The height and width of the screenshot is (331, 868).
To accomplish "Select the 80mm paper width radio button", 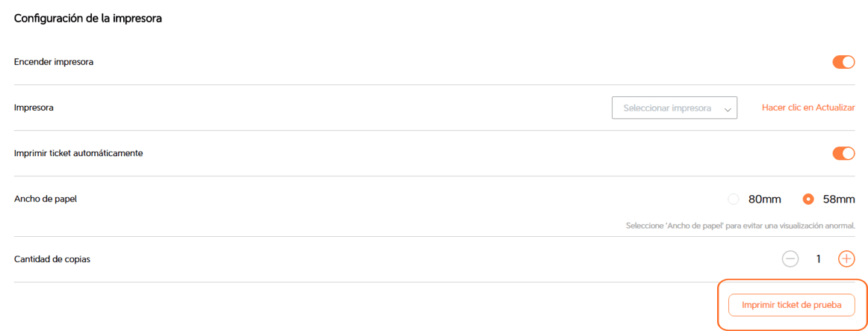I will 733,199.
